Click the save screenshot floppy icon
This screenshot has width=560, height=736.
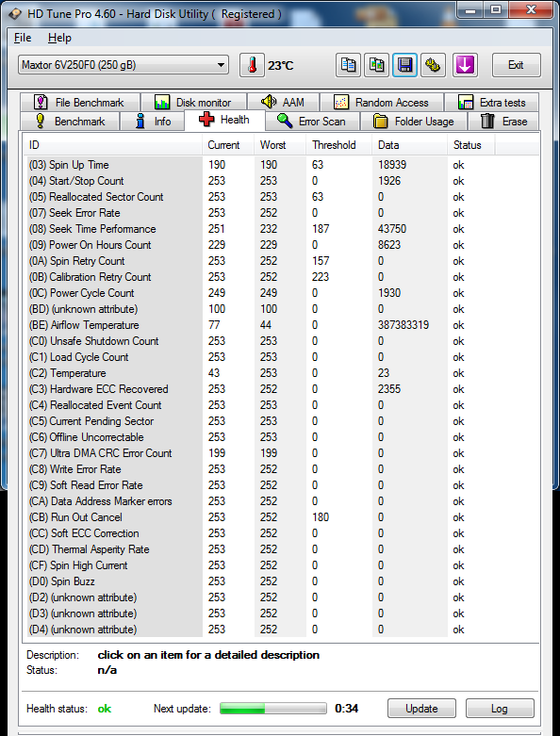(x=404, y=65)
